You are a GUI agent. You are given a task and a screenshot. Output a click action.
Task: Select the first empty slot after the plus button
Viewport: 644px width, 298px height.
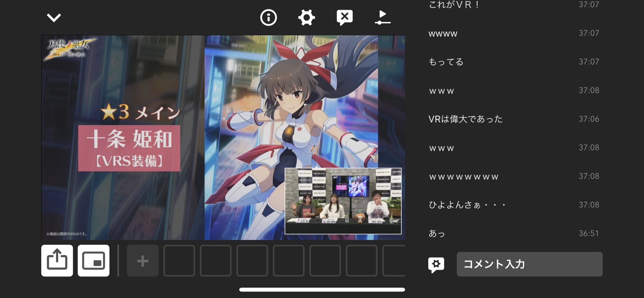click(x=179, y=261)
